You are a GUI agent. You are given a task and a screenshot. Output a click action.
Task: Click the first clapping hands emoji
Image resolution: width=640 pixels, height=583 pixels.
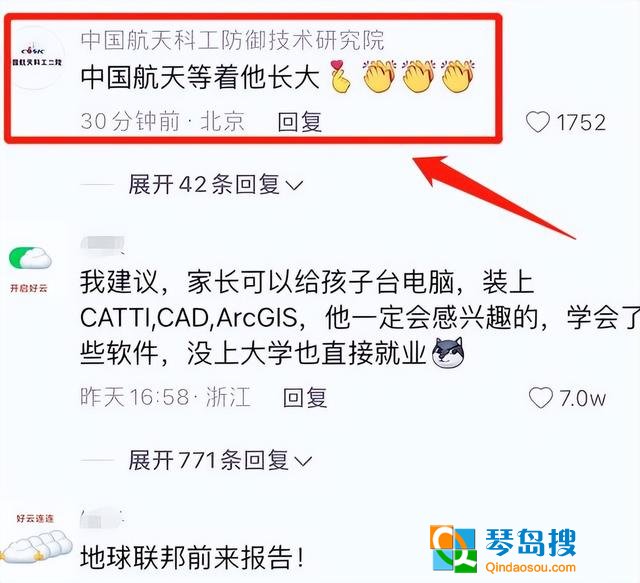coord(379,76)
